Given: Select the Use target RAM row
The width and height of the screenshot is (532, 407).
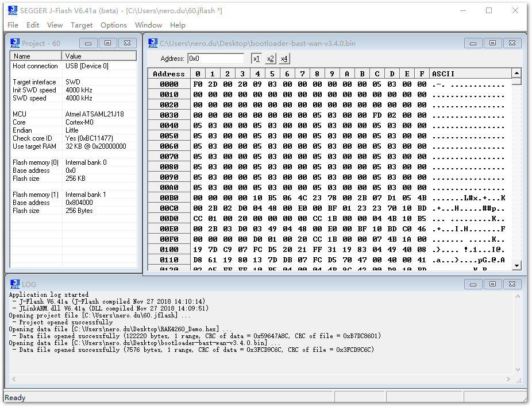Looking at the screenshot, I should tap(74, 146).
